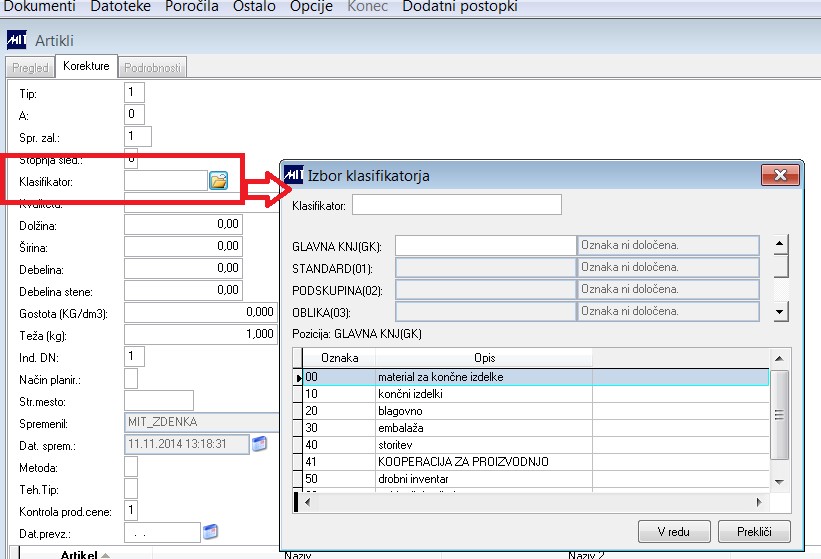Open the Klasifikator folder browse icon
Viewport: 821px width, 559px height.
click(218, 181)
